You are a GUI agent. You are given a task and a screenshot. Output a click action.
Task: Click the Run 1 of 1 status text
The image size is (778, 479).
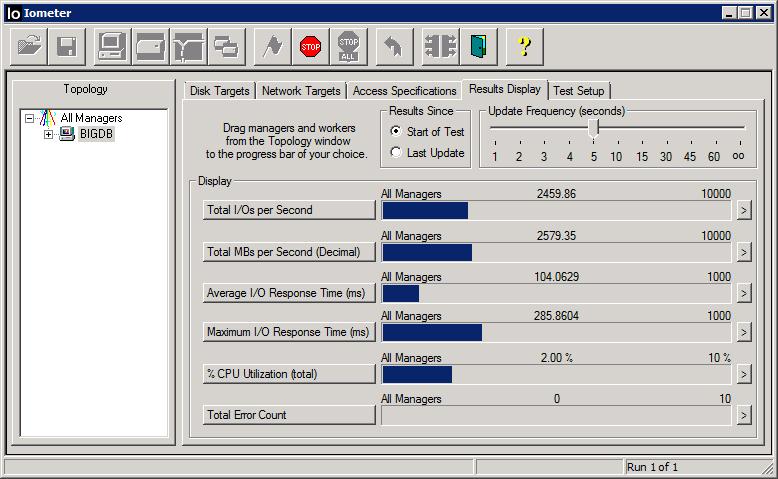tap(652, 467)
